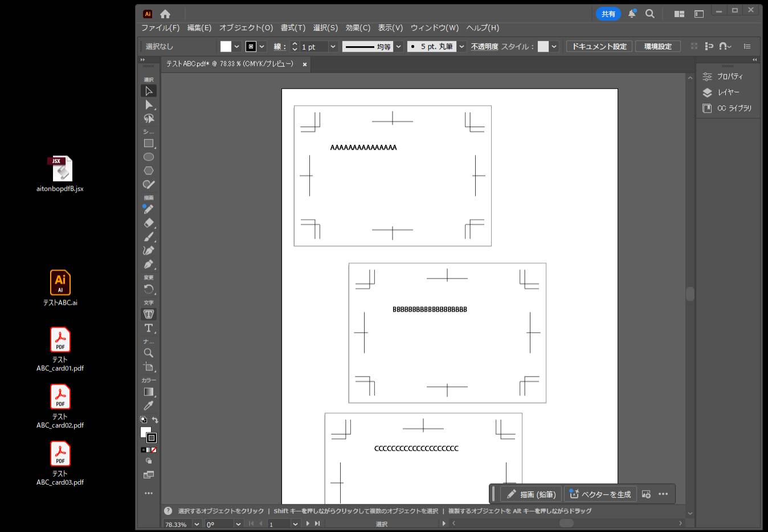The width and height of the screenshot is (768, 532).
Task: Click the ベクターを生成 button
Action: [x=600, y=494]
